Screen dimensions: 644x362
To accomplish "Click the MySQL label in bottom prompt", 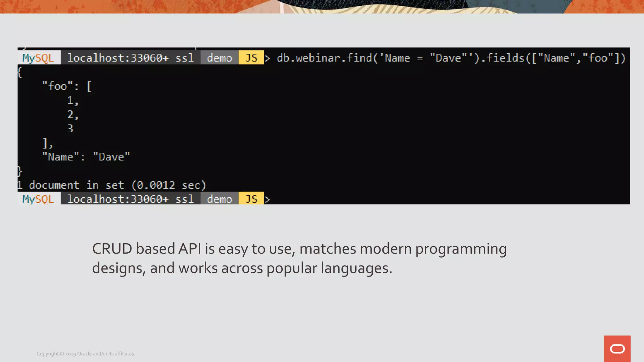I will pos(39,199).
